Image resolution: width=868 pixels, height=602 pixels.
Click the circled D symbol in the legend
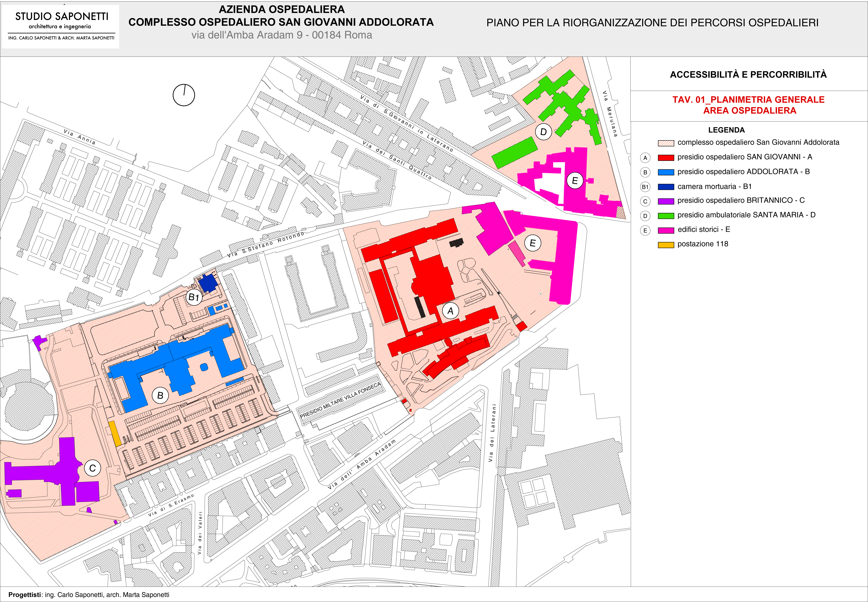point(645,216)
